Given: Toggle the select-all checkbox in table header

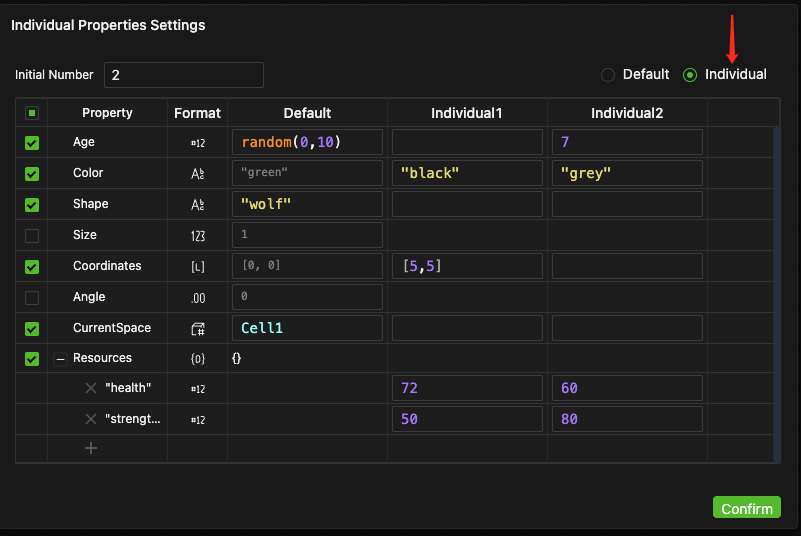Looking at the screenshot, I should pos(32,113).
